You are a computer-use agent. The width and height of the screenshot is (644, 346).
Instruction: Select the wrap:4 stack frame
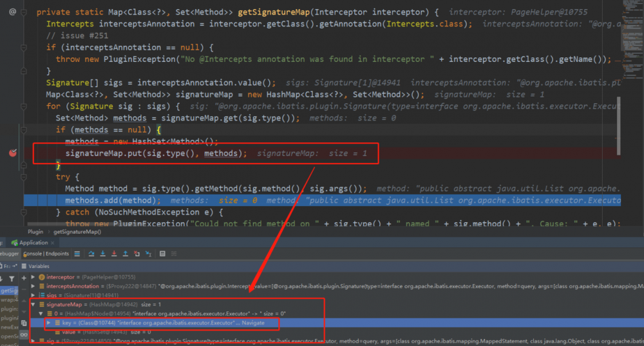9,300
